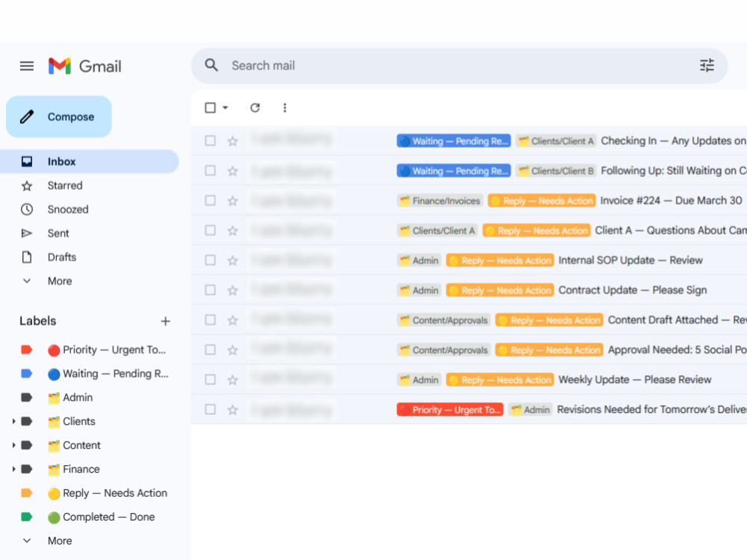
Task: Star the Contract Update email
Action: tap(232, 290)
